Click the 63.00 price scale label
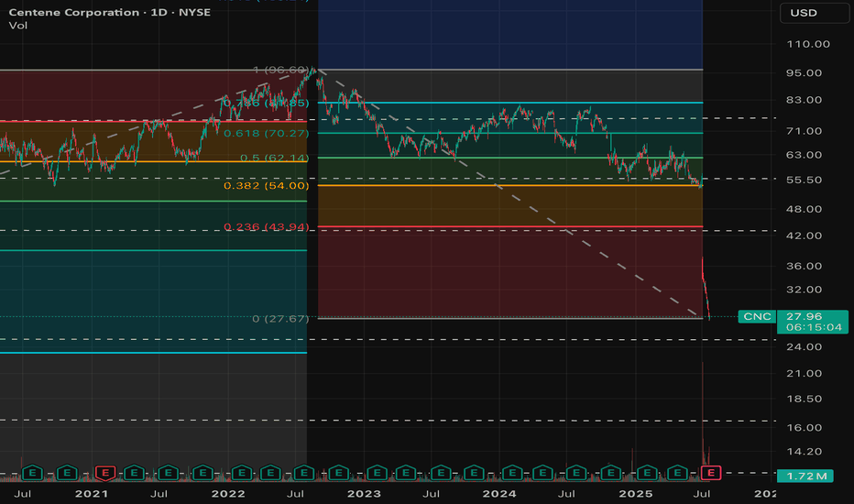The image size is (854, 504). tap(804, 155)
